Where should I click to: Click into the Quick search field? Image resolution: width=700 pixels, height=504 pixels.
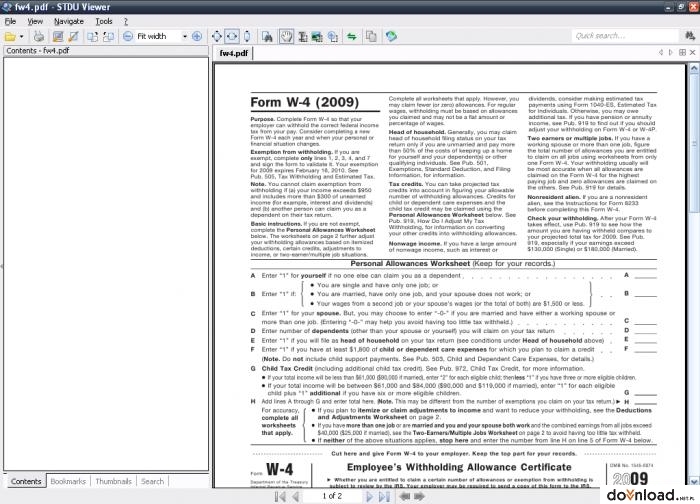click(625, 36)
